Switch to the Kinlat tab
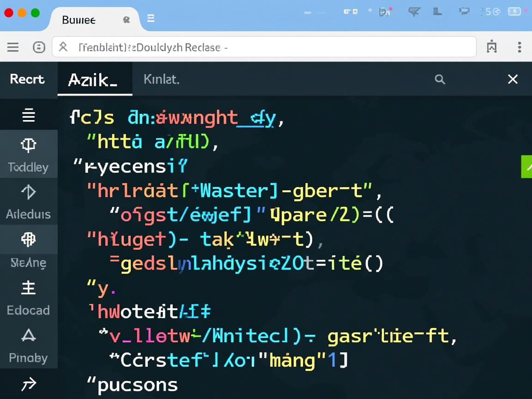 coord(161,79)
